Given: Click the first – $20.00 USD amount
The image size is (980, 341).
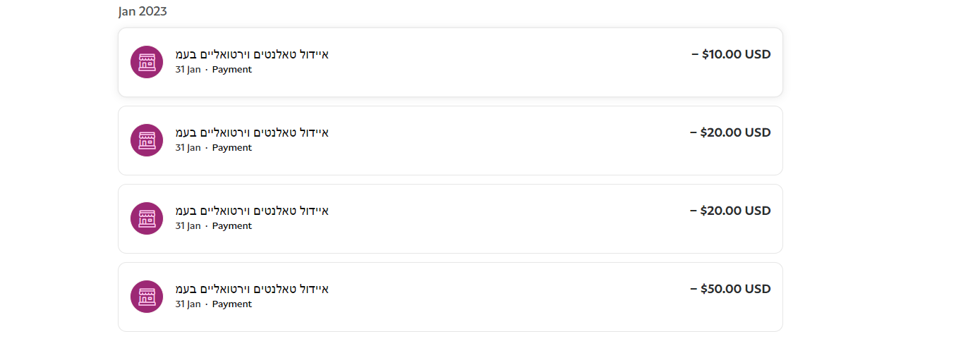Looking at the screenshot, I should 730,132.
